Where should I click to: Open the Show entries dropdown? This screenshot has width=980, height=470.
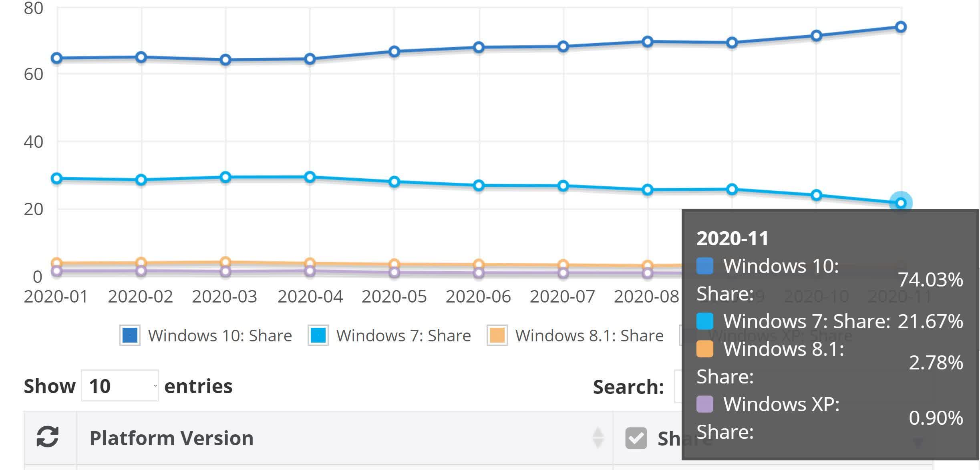pos(120,386)
